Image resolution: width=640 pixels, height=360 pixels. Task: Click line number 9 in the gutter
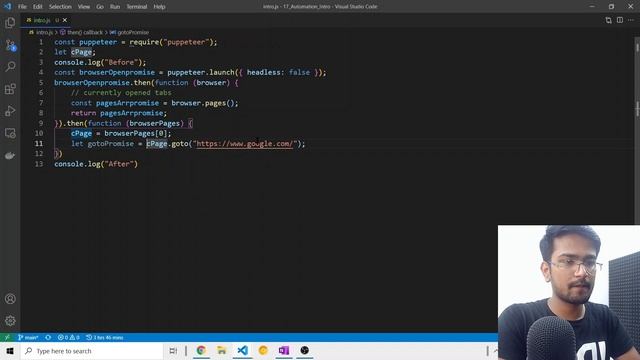(x=41, y=123)
